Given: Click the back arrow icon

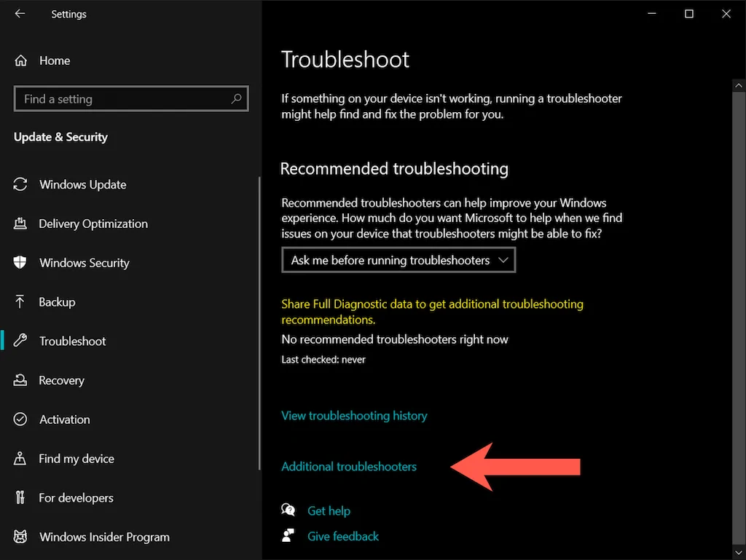Looking at the screenshot, I should click(x=20, y=14).
